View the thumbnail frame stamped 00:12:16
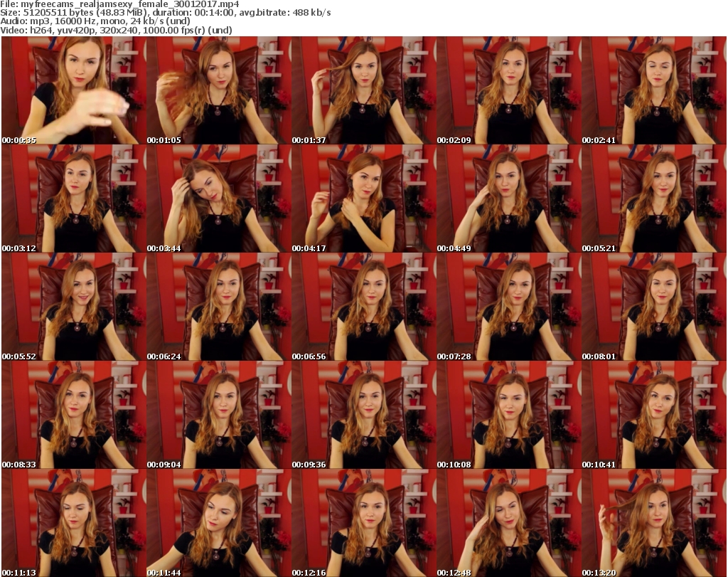Screen dimensions: 728x577 (363, 523)
